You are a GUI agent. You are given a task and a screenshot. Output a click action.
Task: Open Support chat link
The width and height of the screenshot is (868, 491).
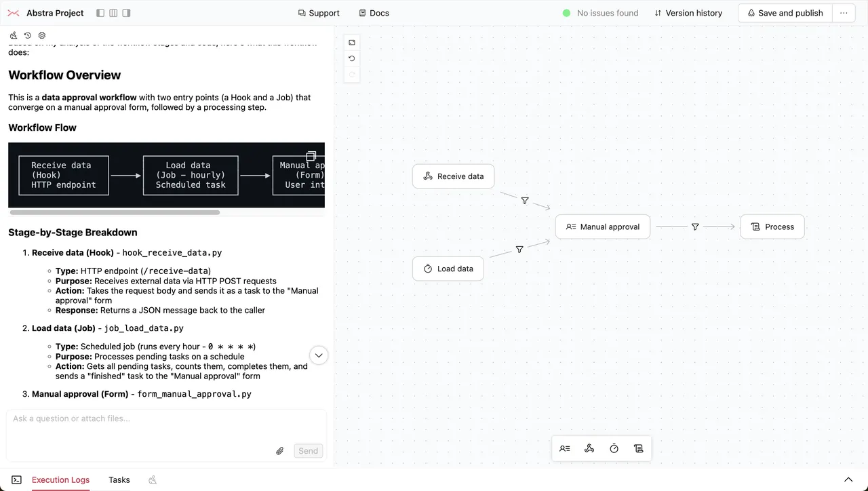[319, 13]
